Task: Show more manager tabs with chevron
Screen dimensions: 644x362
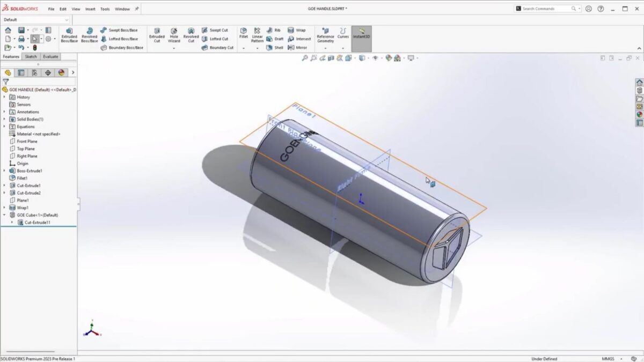Action: pyautogui.click(x=73, y=72)
